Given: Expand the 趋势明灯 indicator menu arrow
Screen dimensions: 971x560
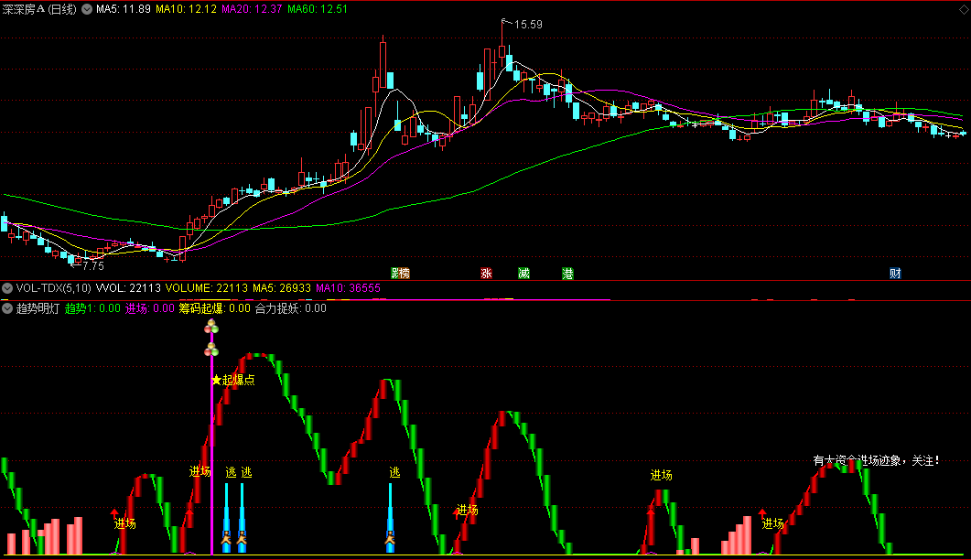Looking at the screenshot, I should (6, 308).
